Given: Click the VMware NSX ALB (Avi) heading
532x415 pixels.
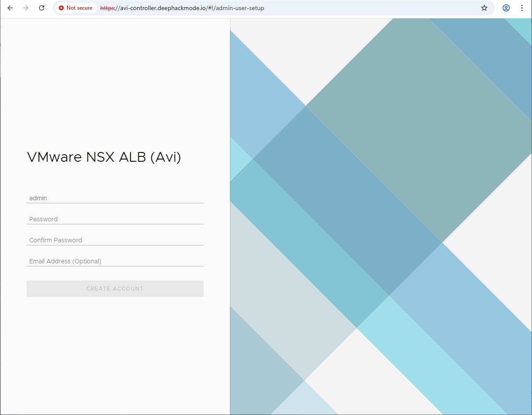Looking at the screenshot, I should point(104,157).
